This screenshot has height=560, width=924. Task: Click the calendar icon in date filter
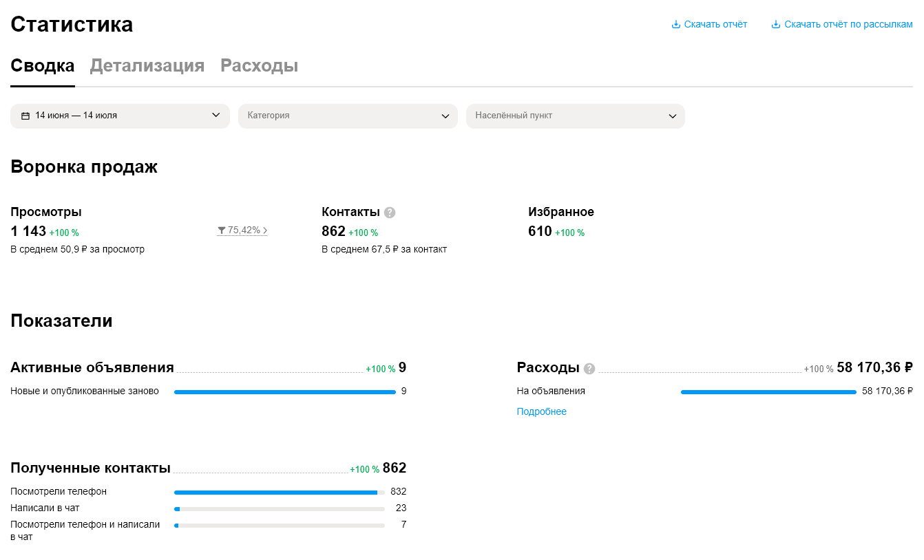tap(25, 116)
